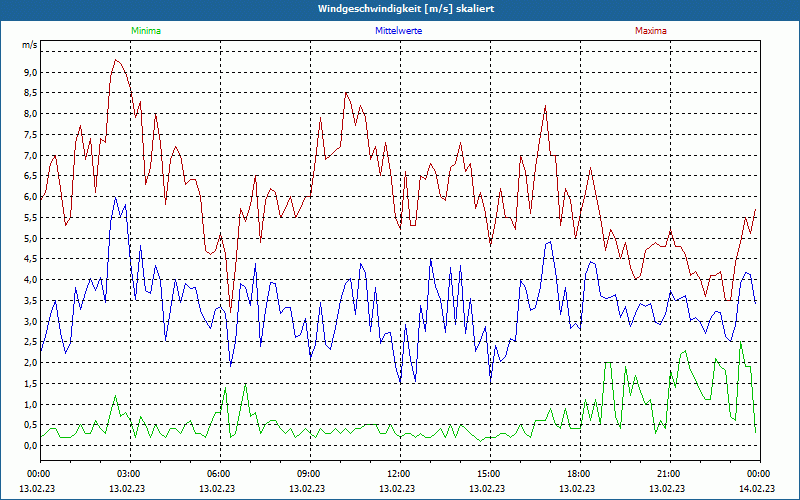
Task: Click the '3,5' y-axis value
Action: click(31, 301)
